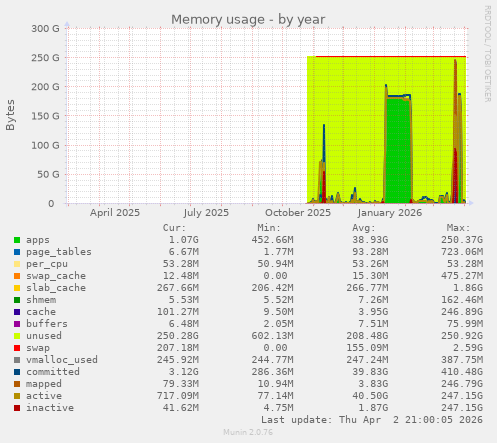Click the 'mapped' legend label
Image resolution: width=497 pixels, height=443 pixels.
pos(44,384)
